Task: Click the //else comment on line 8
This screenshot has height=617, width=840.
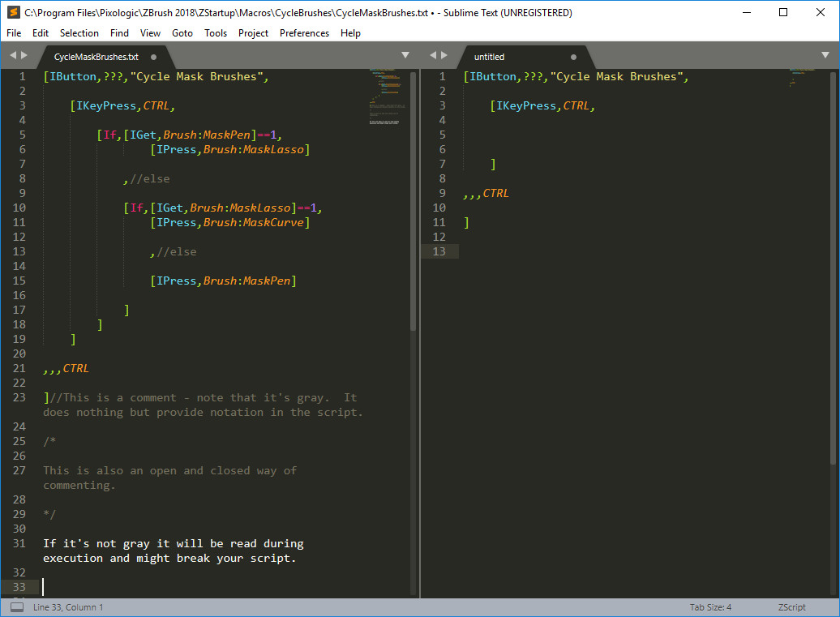Action: coord(149,179)
